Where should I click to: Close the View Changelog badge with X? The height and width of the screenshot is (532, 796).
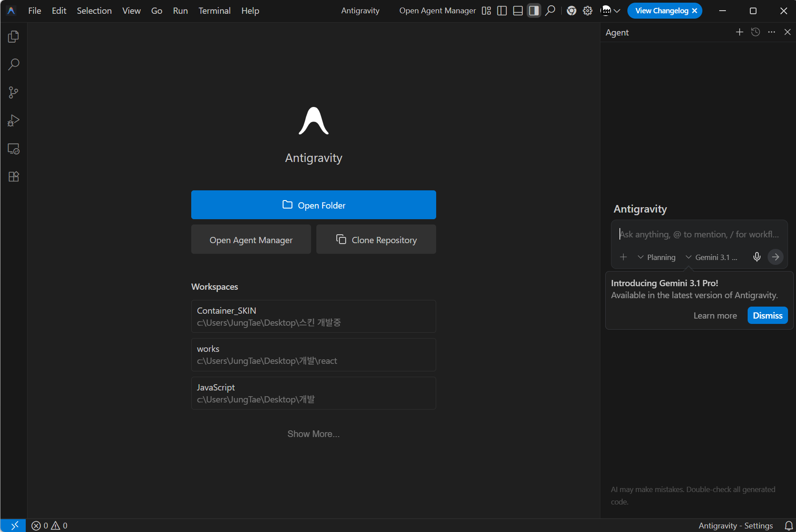pyautogui.click(x=694, y=11)
